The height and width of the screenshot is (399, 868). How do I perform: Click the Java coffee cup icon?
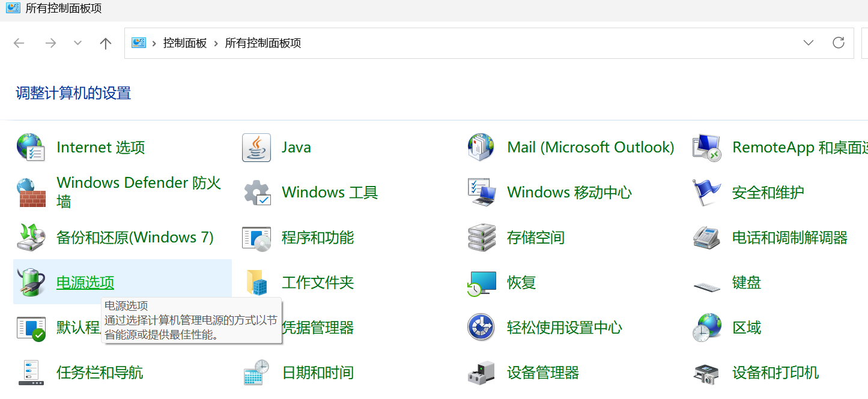coord(256,148)
